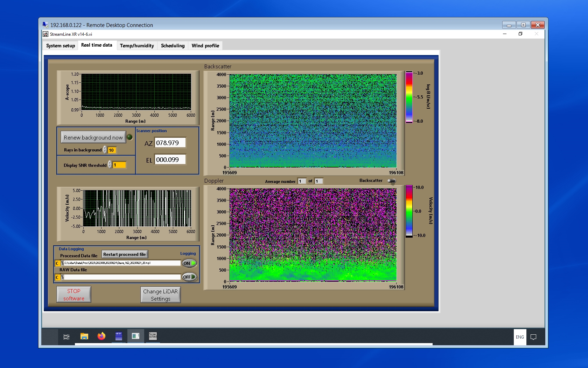588x368 pixels.
Task: Click the Task View taskbar icon
Action: (66, 337)
